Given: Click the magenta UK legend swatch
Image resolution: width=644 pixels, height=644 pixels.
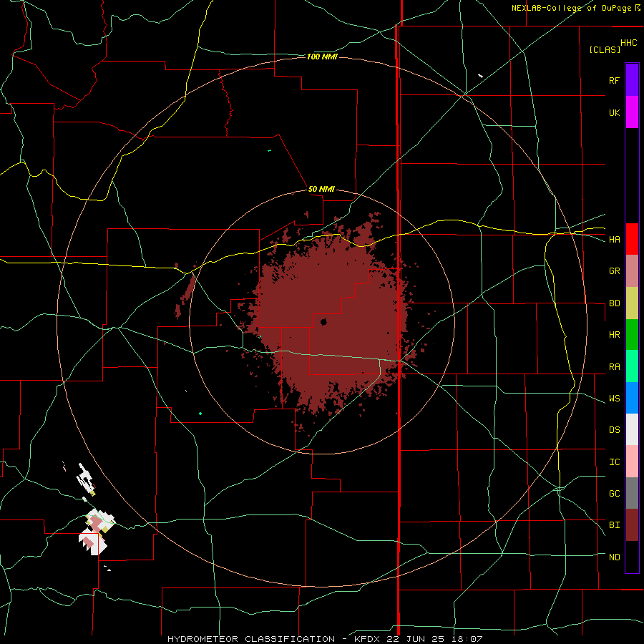Looking at the screenshot, I should point(632,112).
